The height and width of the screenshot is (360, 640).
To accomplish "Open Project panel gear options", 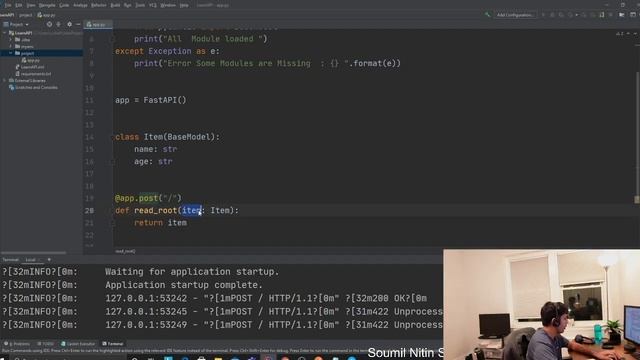I will [69, 24].
